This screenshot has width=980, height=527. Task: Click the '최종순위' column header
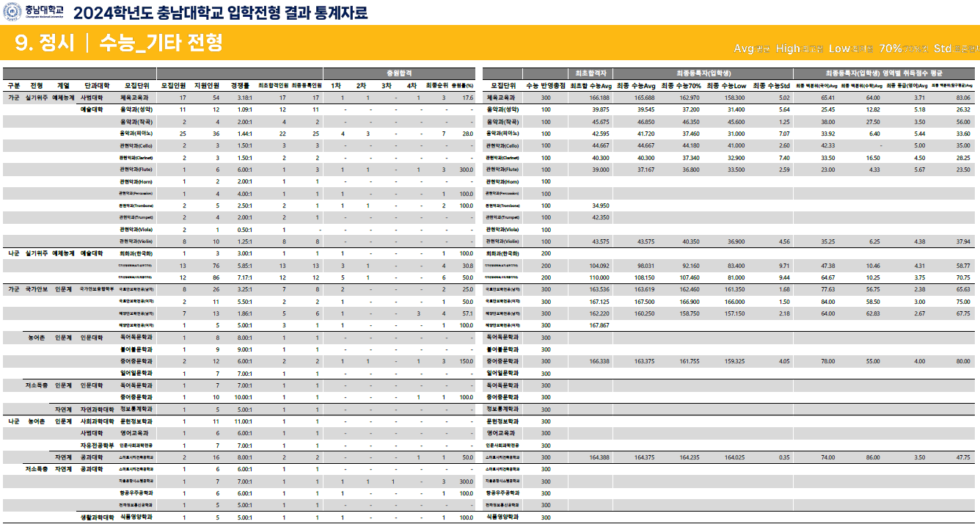click(436, 85)
